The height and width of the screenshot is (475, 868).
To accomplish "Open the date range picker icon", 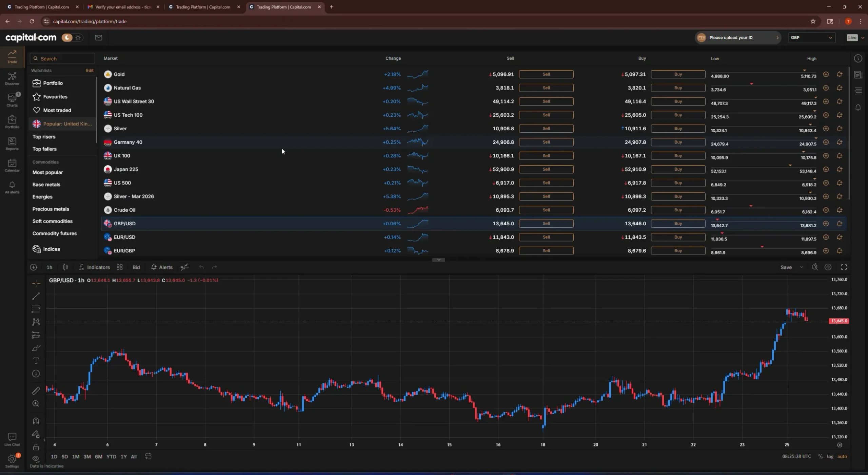I will point(148,457).
